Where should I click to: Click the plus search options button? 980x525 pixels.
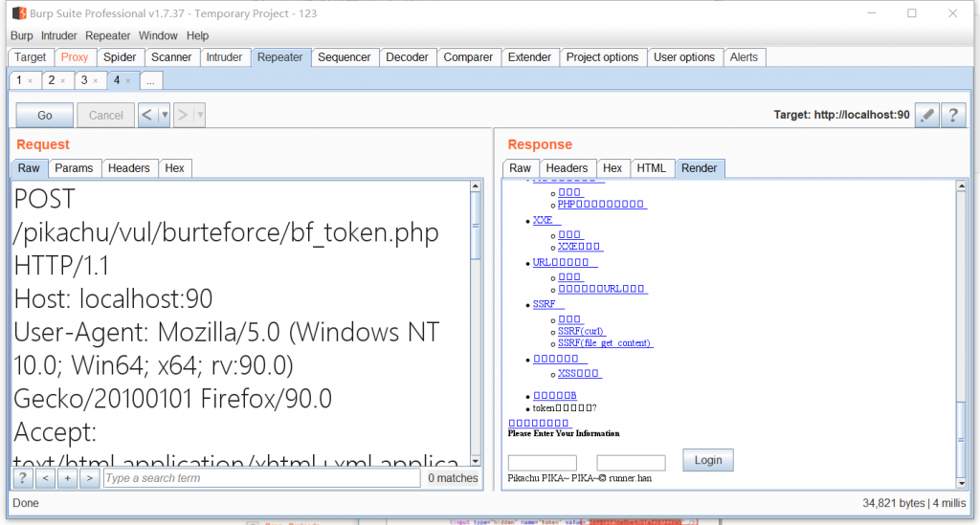click(67, 478)
